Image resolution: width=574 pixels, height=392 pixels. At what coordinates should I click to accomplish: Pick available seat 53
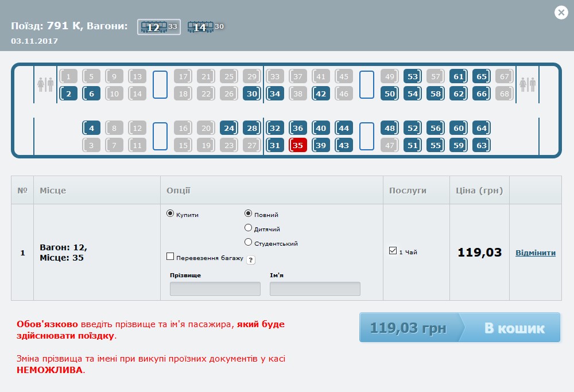coord(412,76)
